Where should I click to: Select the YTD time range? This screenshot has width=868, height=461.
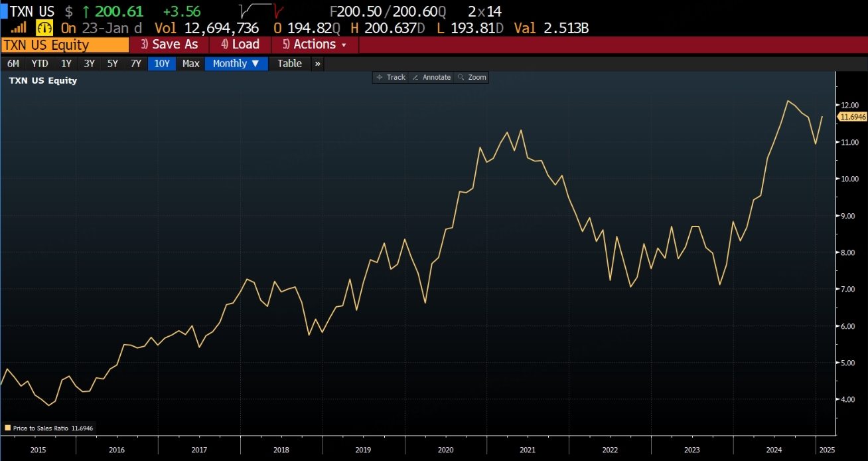tap(40, 64)
